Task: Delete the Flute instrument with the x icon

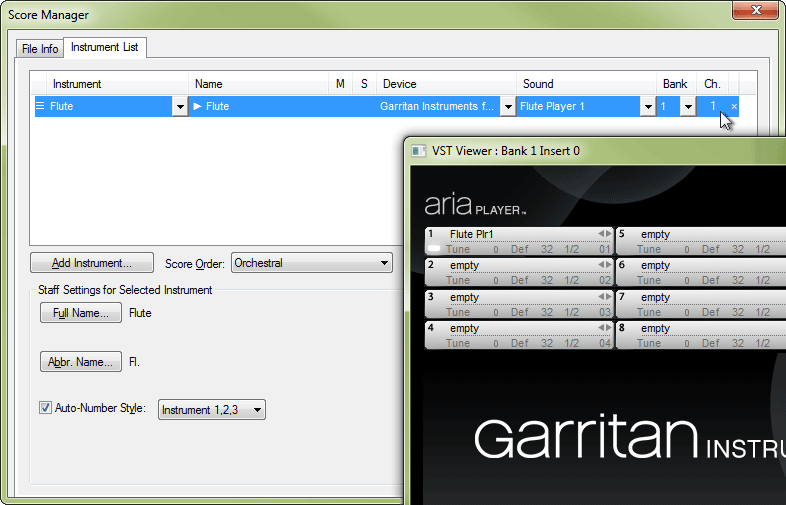Action: [x=734, y=107]
